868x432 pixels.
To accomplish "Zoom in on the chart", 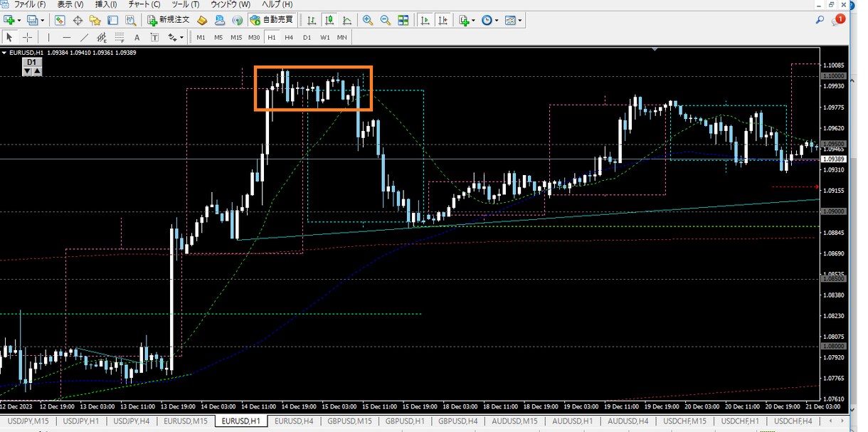I will (368, 20).
